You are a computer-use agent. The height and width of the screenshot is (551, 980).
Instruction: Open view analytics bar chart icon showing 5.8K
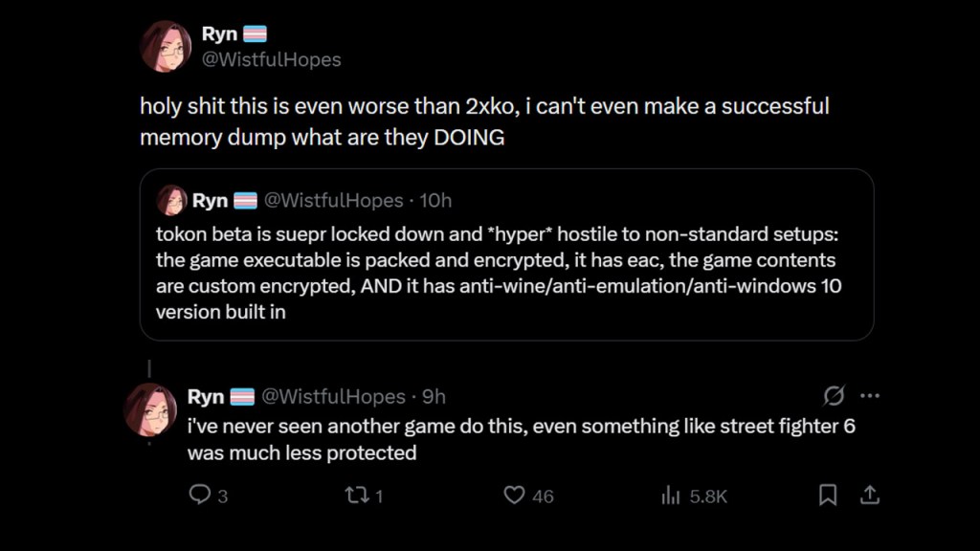[x=671, y=496]
